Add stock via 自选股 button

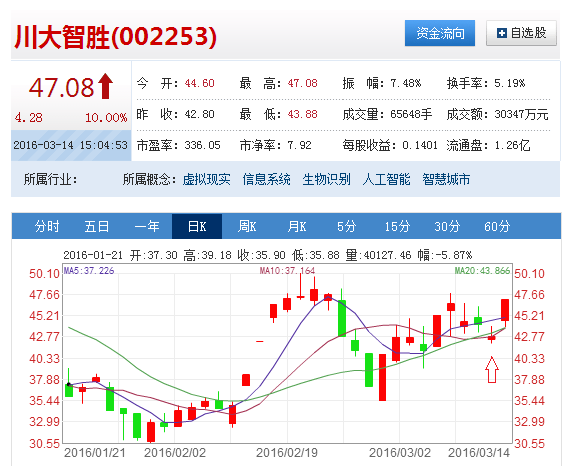(521, 33)
